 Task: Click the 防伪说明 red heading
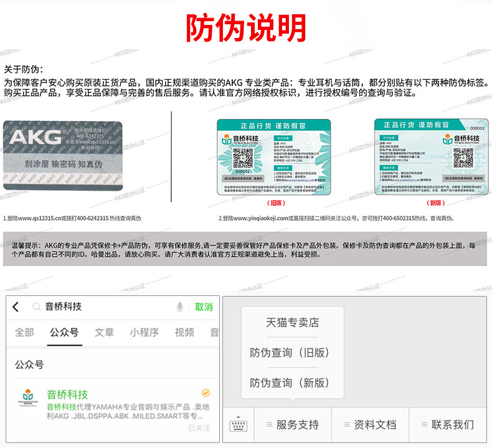(x=246, y=28)
